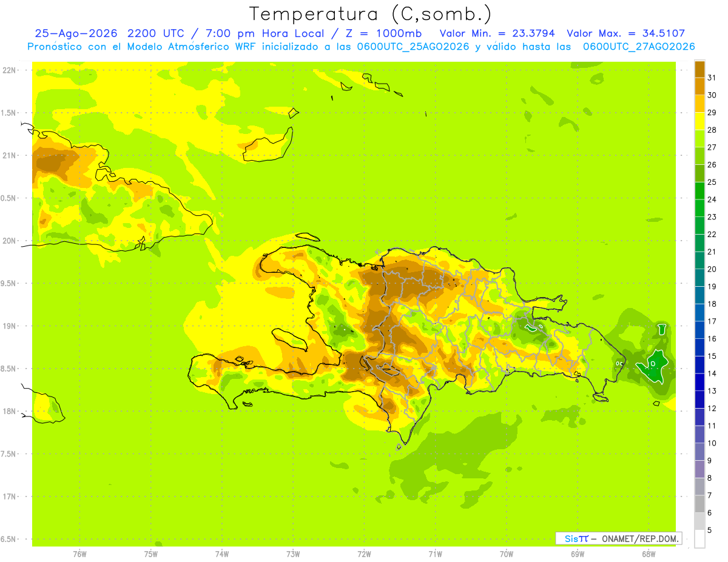Click the '68W' longitude label
This screenshot has height=562, width=728.
[649, 554]
